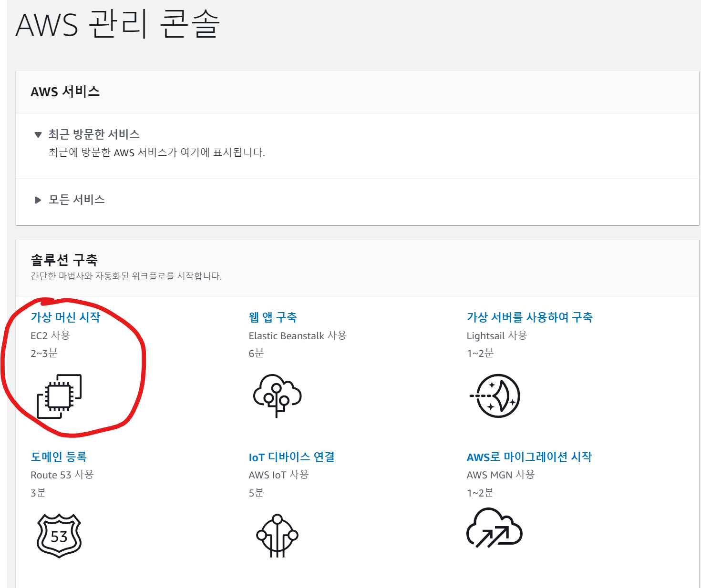
Task: Click the AWS MGN cloud migration icon
Action: point(495,528)
